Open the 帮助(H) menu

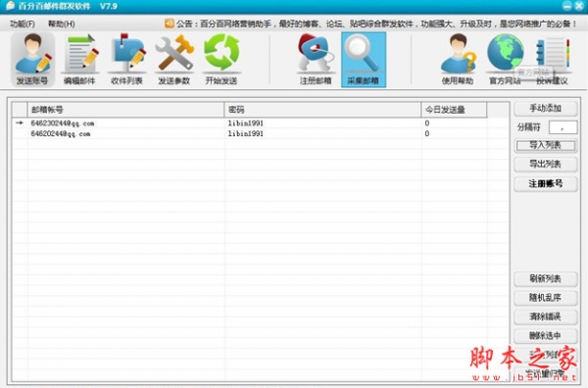coord(62,24)
